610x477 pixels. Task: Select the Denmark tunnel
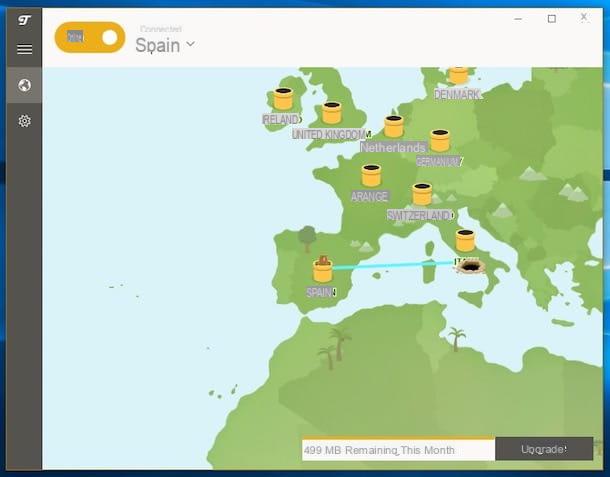tap(458, 75)
